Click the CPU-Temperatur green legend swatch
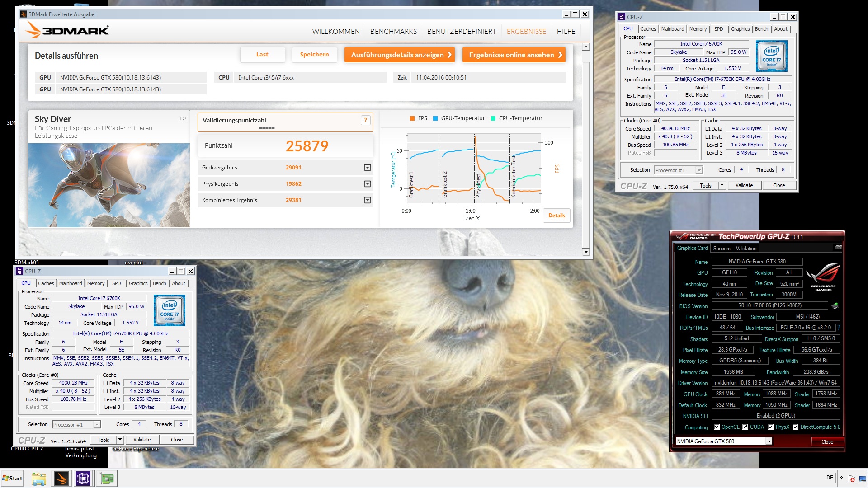 coord(493,118)
